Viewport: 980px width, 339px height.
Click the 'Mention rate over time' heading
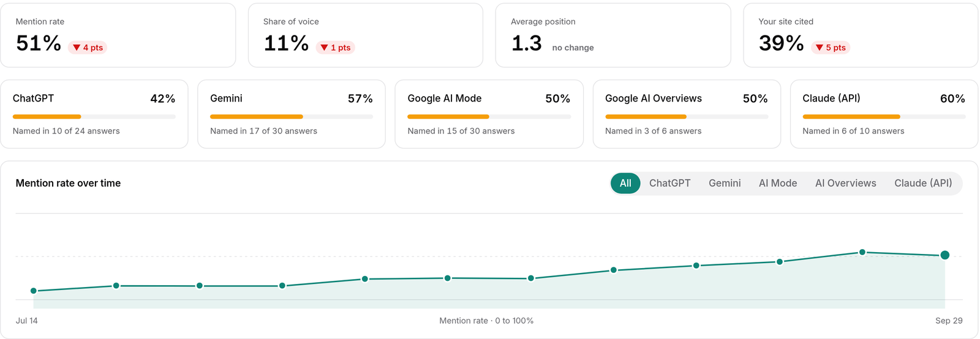click(x=68, y=183)
